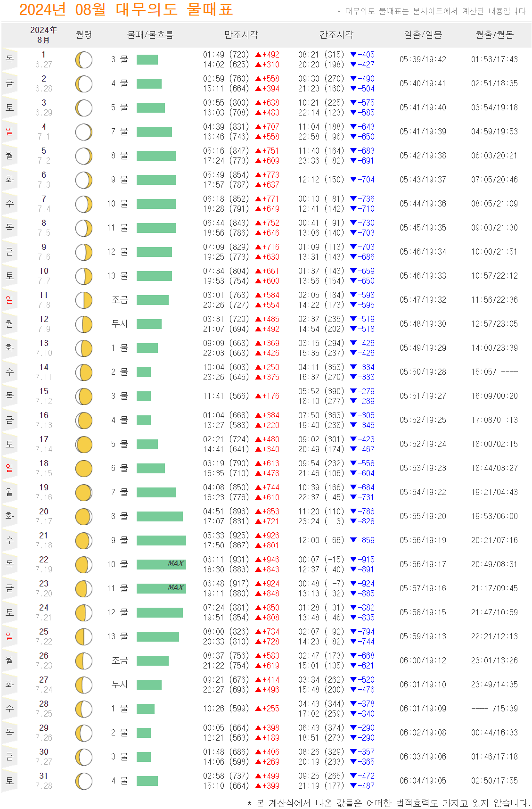Screen dimensions: 532x809
Task: Click the moon phase icon for August 9
Action: [84, 252]
